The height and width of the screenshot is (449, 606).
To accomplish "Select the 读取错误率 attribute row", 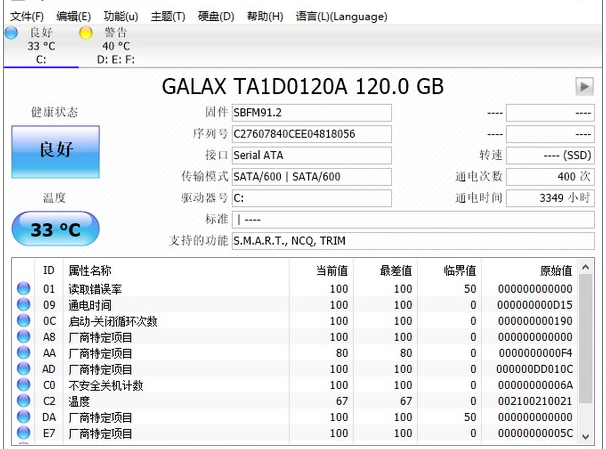I will point(295,289).
